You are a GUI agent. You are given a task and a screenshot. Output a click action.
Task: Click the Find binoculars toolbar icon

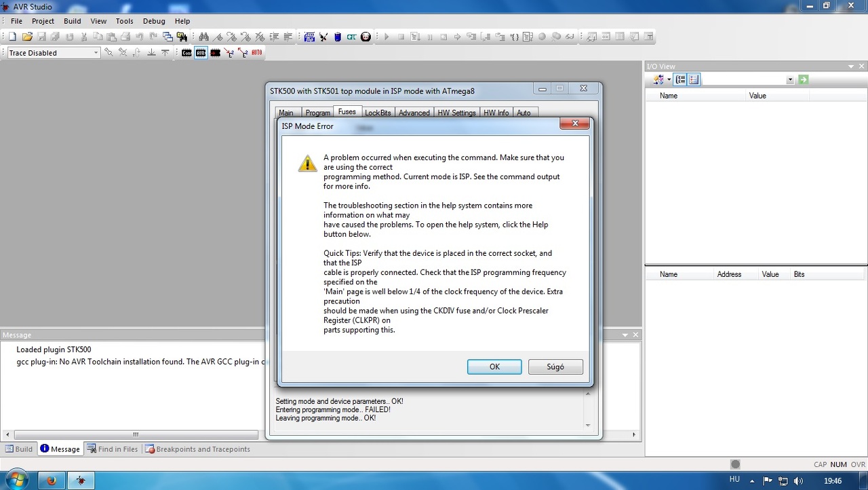coord(203,37)
